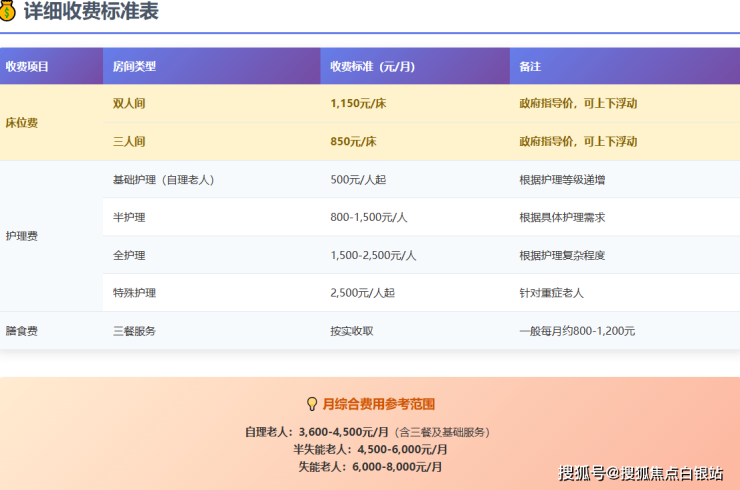Click the 收费标准(元/月) column header
The image size is (740, 490).
pos(415,66)
